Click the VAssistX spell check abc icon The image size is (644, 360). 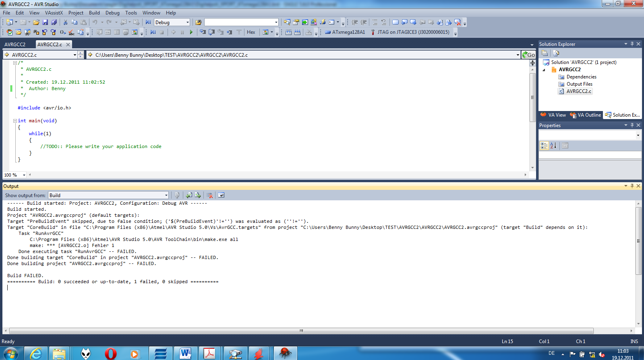point(71,32)
